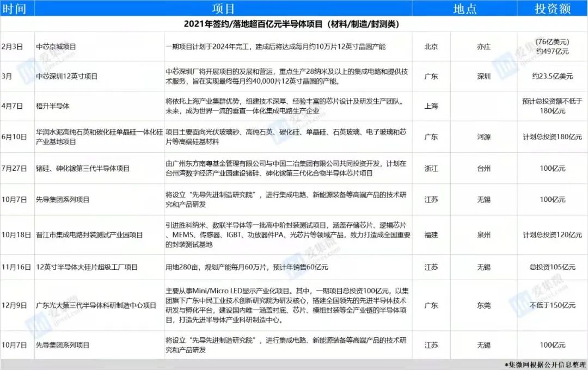This screenshot has width=588, height=370.
Task: Click the 地点 column header
Action: 464,8
